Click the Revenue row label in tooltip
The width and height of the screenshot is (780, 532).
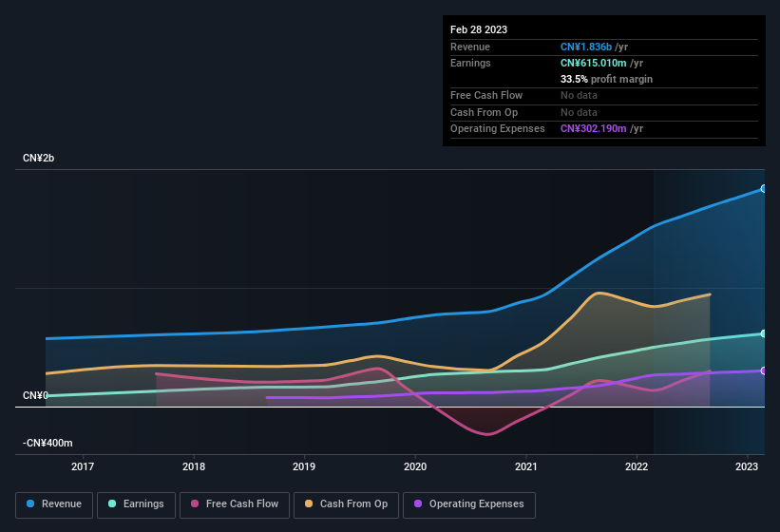point(470,47)
